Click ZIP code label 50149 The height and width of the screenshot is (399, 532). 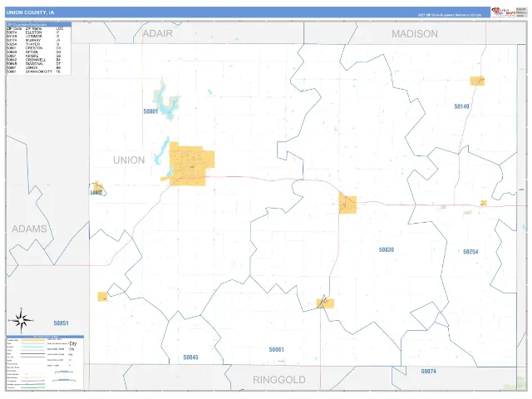(x=461, y=106)
